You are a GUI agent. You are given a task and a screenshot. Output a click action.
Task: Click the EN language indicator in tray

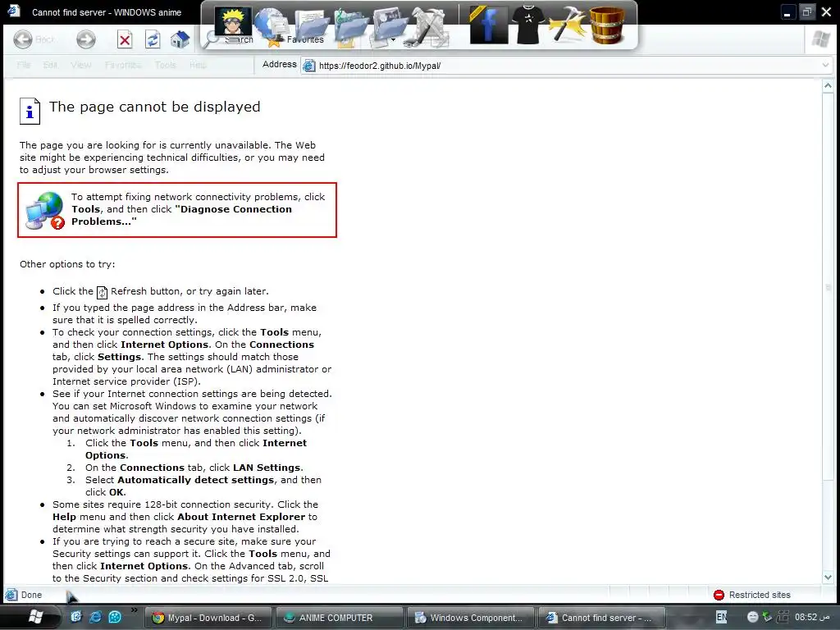[x=722, y=617]
